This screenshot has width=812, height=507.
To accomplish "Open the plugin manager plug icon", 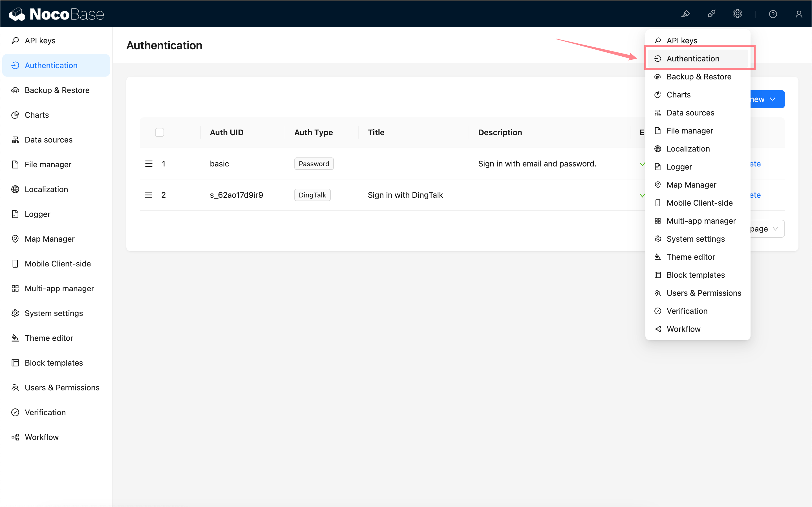I will [x=711, y=14].
